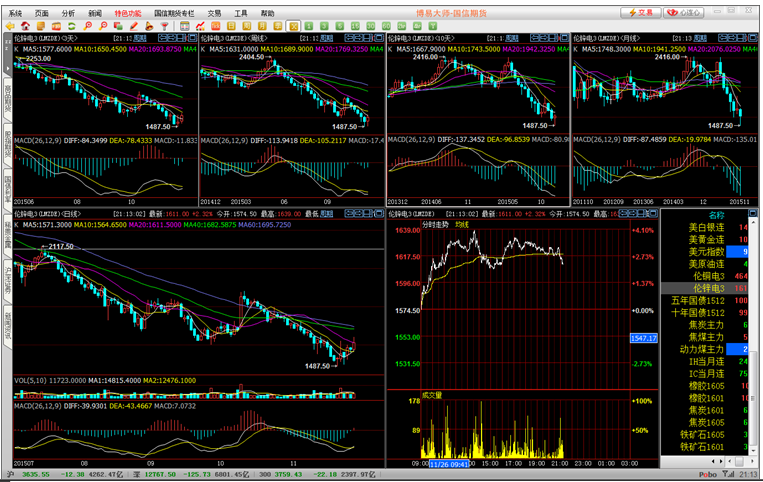Screen dimensions: 763x482
Task: Click the 11/26 09:41 time marker
Action: (x=449, y=464)
